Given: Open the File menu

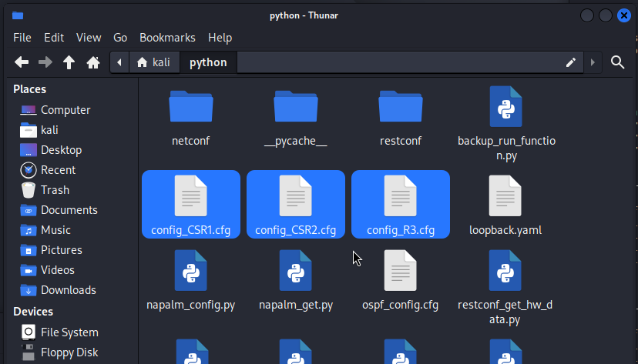Looking at the screenshot, I should [x=22, y=38].
